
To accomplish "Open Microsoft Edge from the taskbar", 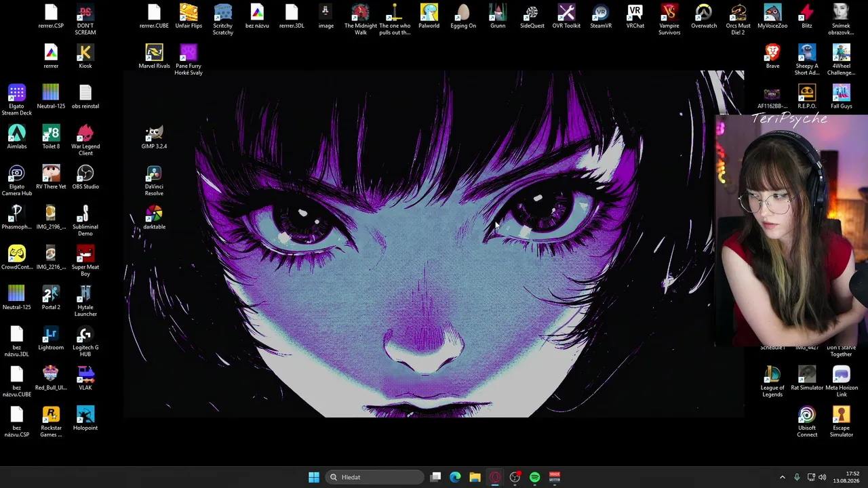I will (455, 477).
